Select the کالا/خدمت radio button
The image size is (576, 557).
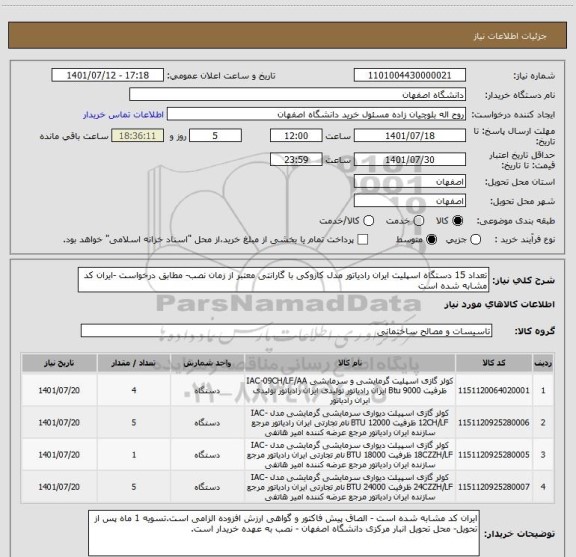click(368, 221)
